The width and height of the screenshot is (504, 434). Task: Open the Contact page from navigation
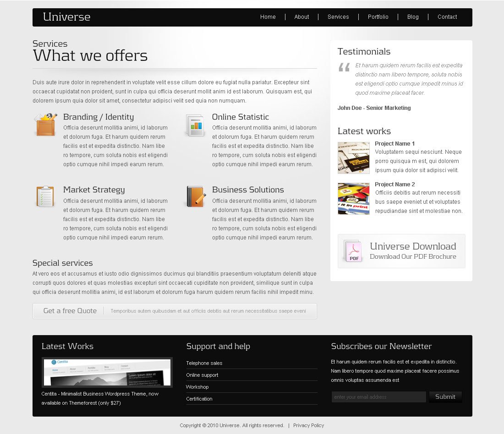(x=447, y=17)
